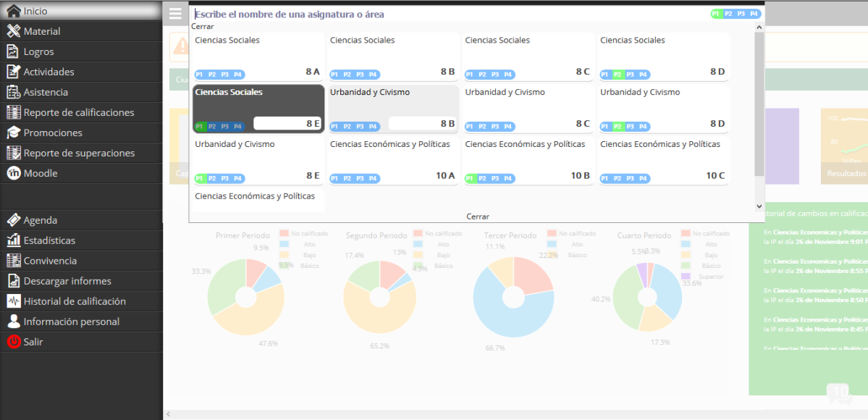Screen dimensions: 868x420
Task: Open Material tools icon in sidebar
Action: click(13, 31)
